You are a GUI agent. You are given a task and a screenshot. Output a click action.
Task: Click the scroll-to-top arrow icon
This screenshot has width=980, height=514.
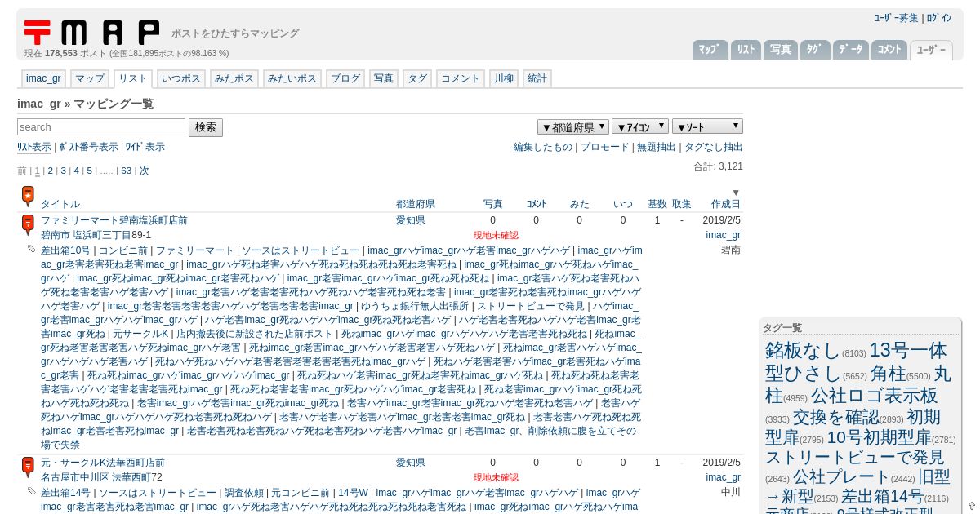pos(971,506)
